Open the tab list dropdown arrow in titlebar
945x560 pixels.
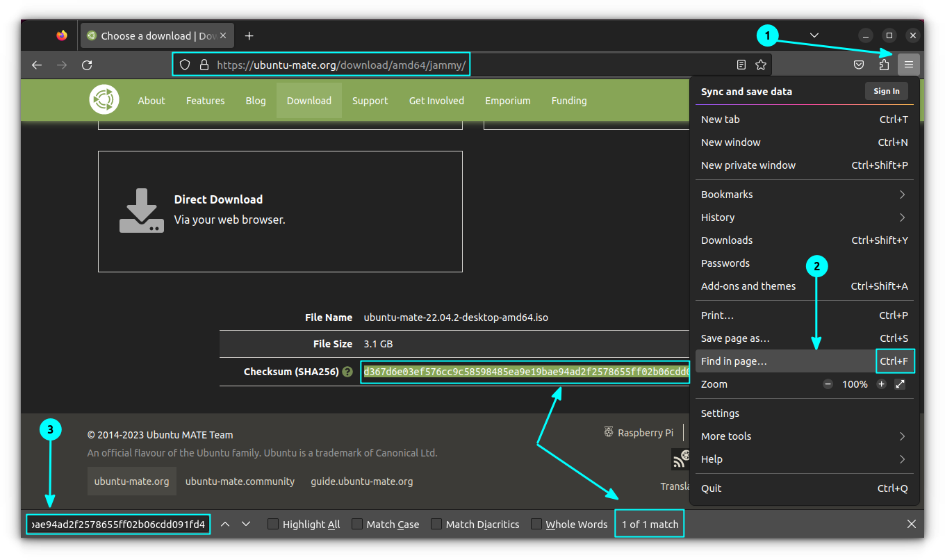(x=814, y=35)
